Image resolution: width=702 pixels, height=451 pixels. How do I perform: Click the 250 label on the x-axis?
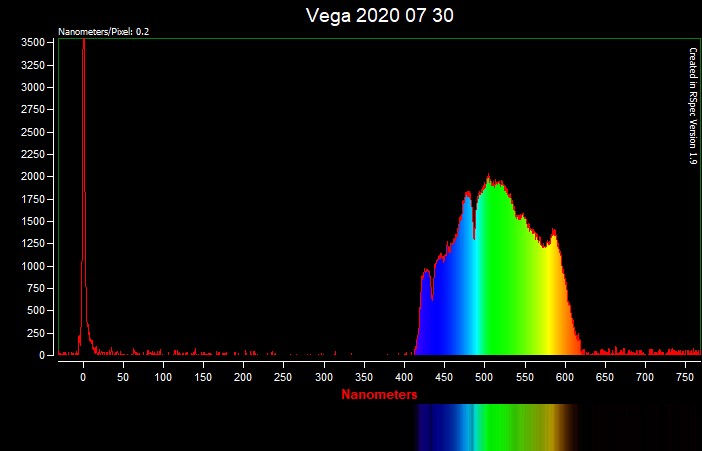coord(283,377)
